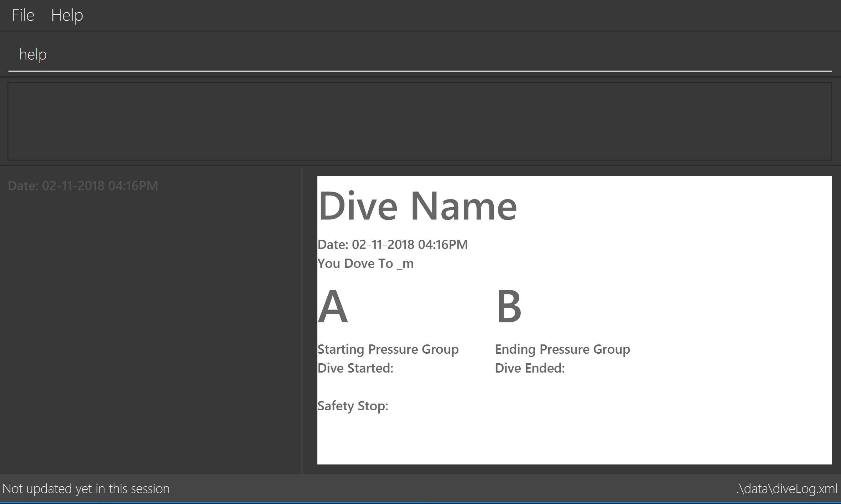Click the 'Dive Ended:' label
The height and width of the screenshot is (504, 841).
click(x=530, y=368)
